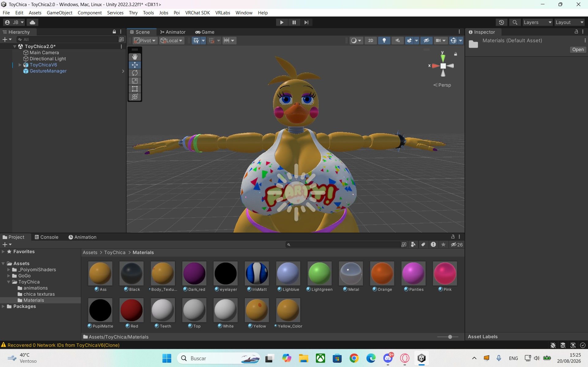Open the global search magnifier icon
Viewport: 588px width, 367px height.
coord(515,22)
